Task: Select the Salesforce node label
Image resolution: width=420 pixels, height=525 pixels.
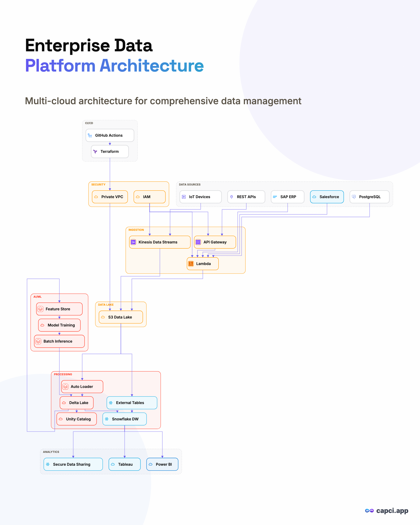Action: [329, 197]
